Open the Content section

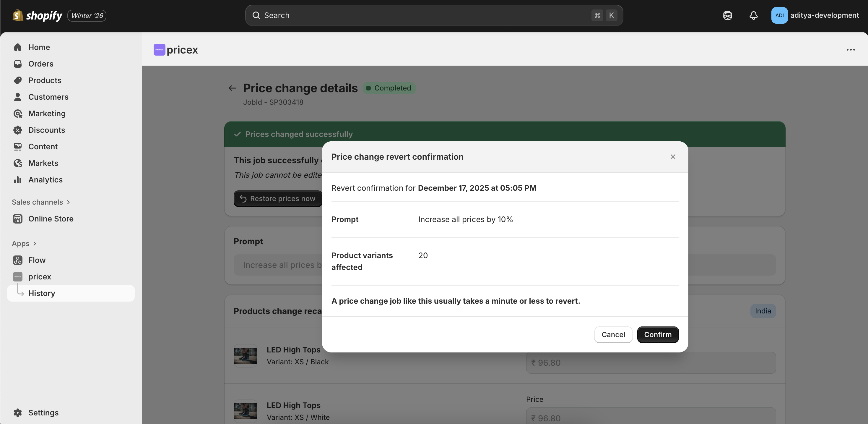point(43,146)
